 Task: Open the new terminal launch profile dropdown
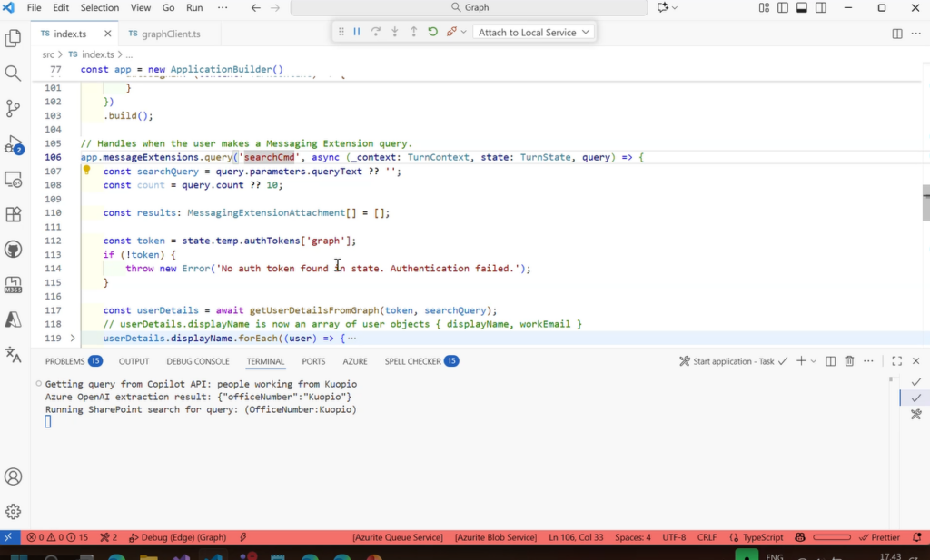click(x=814, y=361)
